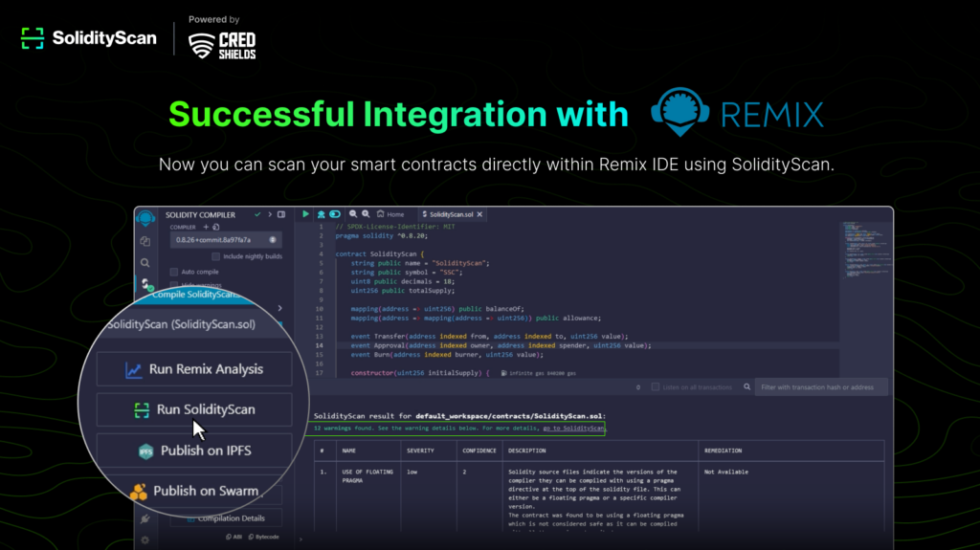The image size is (980, 550).
Task: Open the File Explorer sidebar icon
Action: [x=145, y=241]
